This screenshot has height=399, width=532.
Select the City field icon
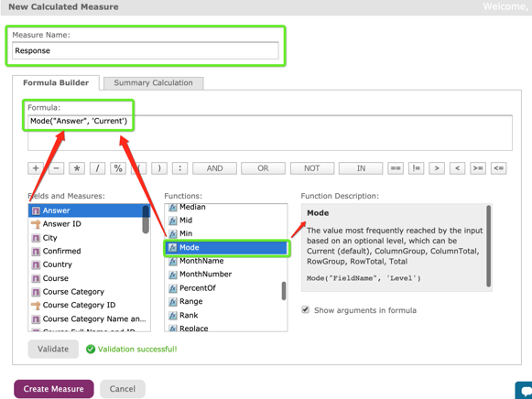click(36, 238)
